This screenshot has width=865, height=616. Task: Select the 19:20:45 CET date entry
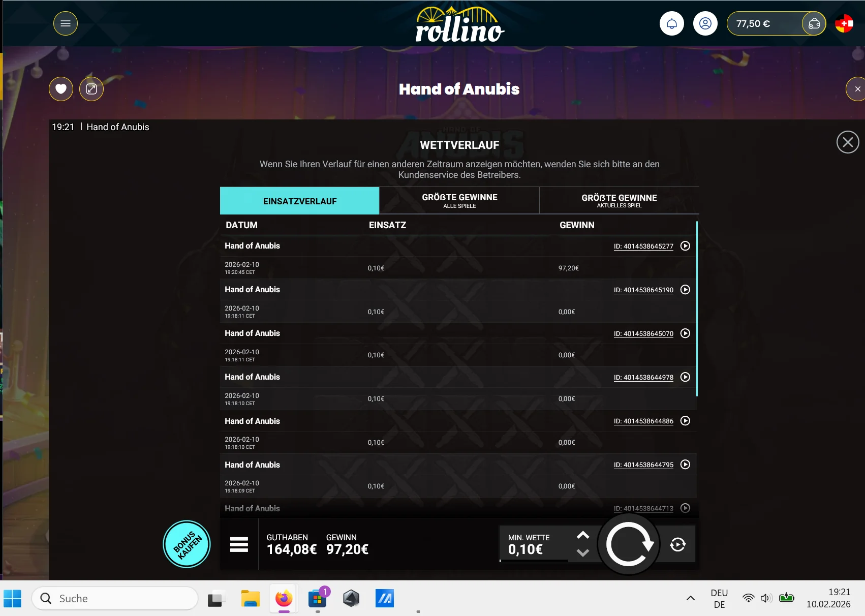(242, 268)
